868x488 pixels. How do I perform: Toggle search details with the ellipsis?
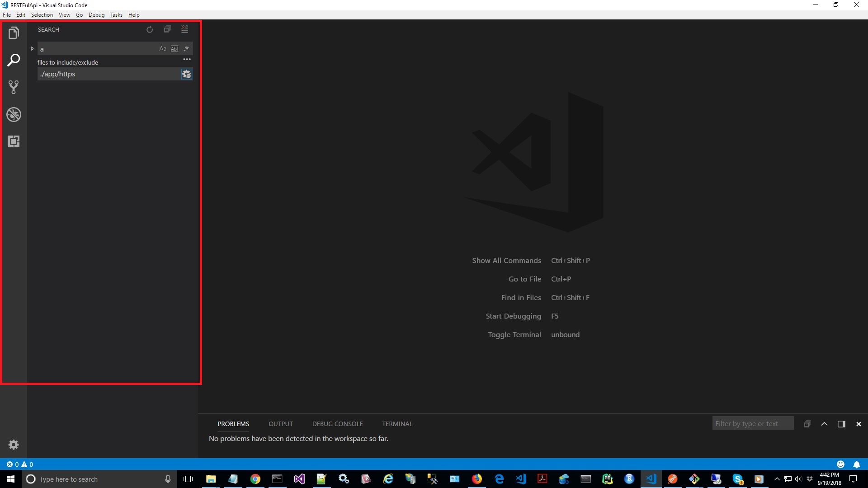coord(187,59)
